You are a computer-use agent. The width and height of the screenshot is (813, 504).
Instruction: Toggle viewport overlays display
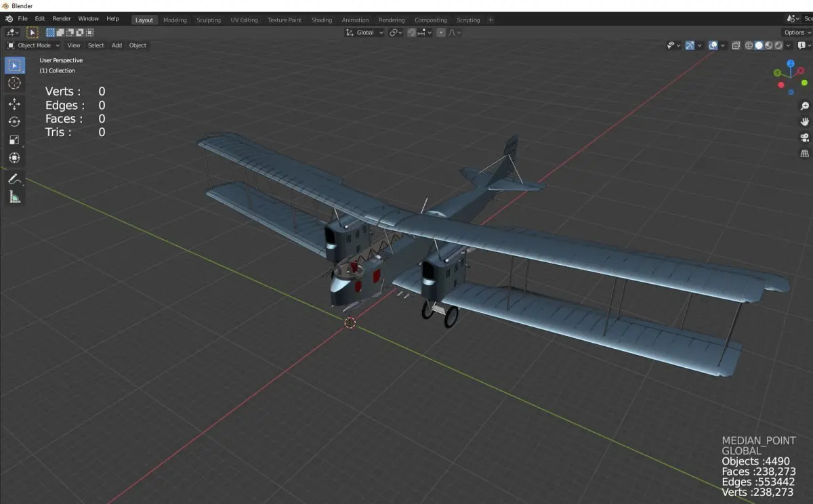pyautogui.click(x=713, y=45)
